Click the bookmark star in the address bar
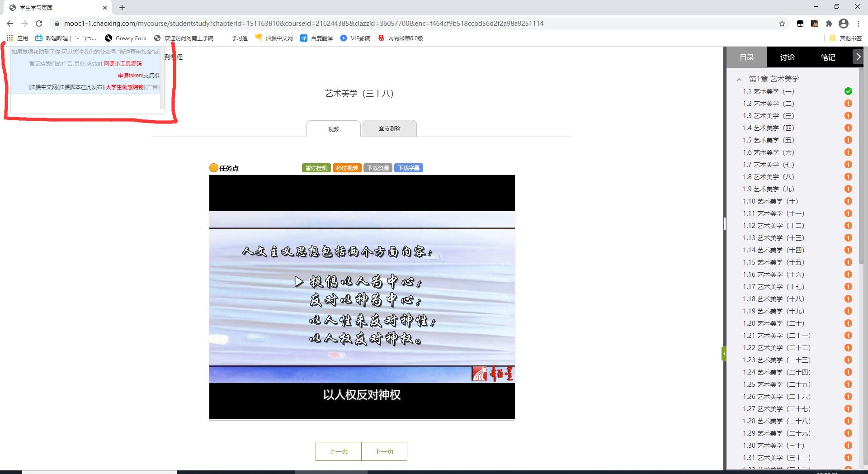868x474 pixels. (x=781, y=23)
